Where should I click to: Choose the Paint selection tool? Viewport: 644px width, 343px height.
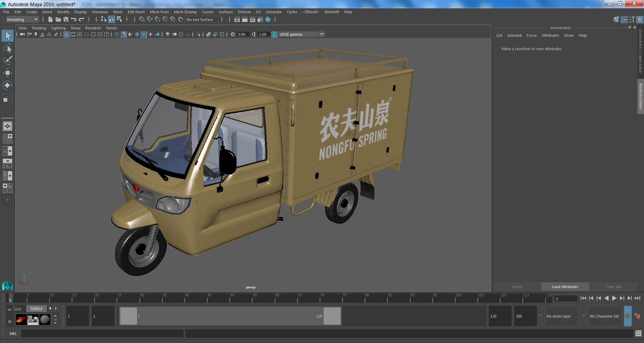pyautogui.click(x=7, y=61)
